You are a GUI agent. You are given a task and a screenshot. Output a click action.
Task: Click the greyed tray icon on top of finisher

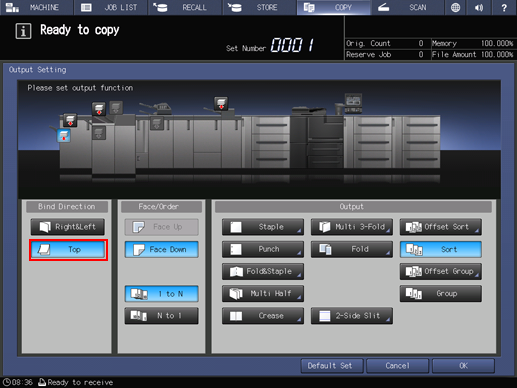(116, 107)
